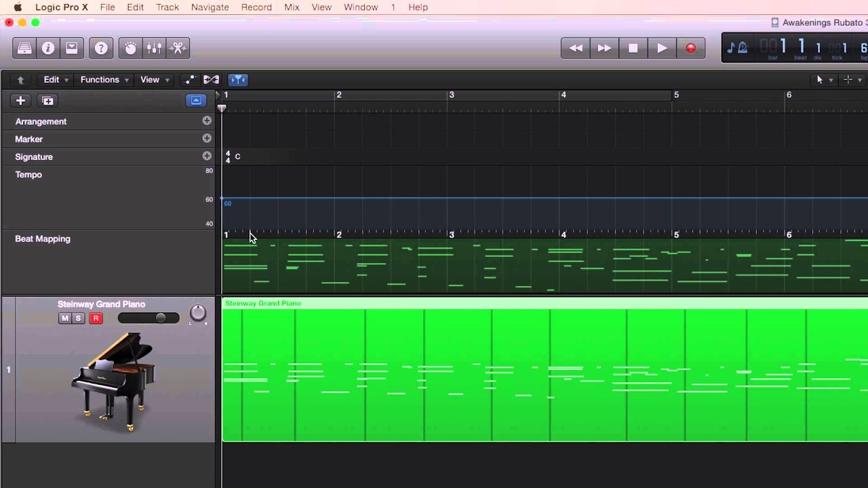The width and height of the screenshot is (868, 488).
Task: Select the Signature global track
Action: 34,157
